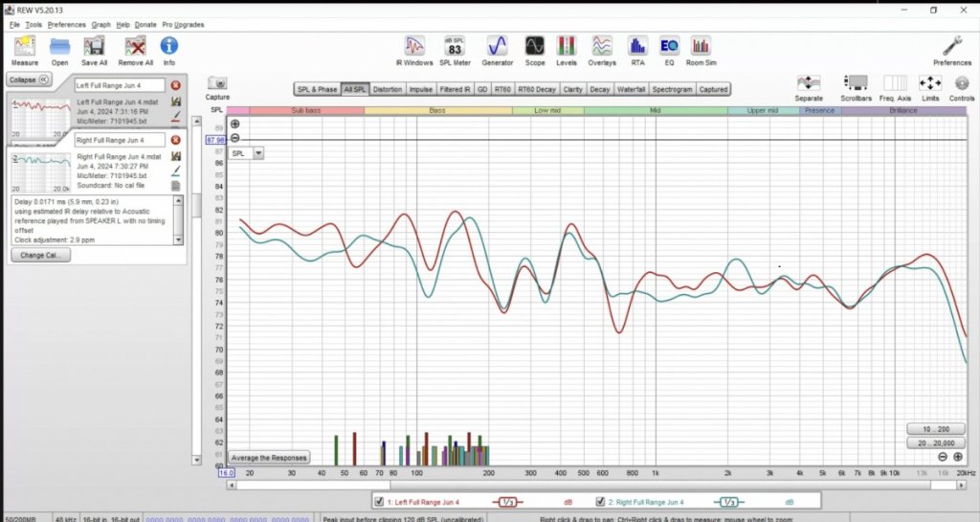Click the Change Cal... button
980x522 pixels.
40,255
